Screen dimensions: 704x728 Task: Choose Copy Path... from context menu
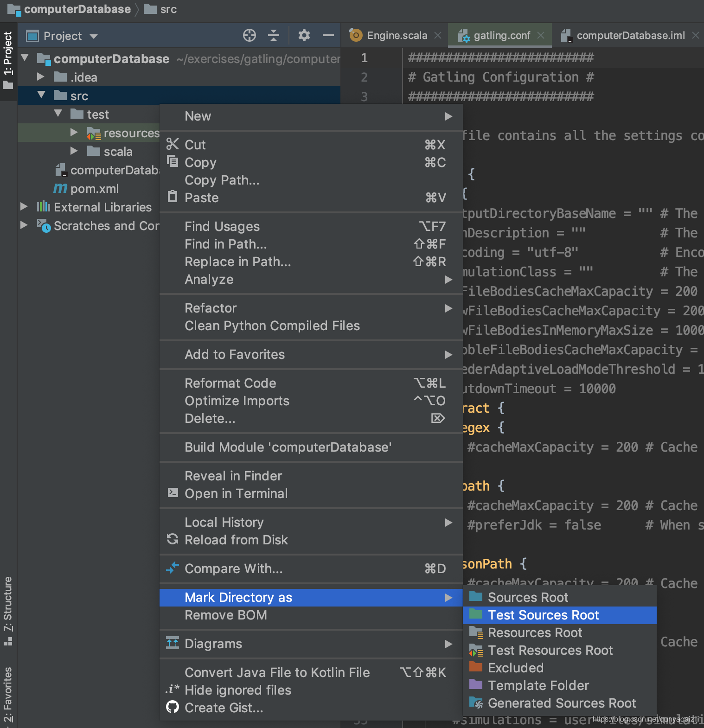311,180
